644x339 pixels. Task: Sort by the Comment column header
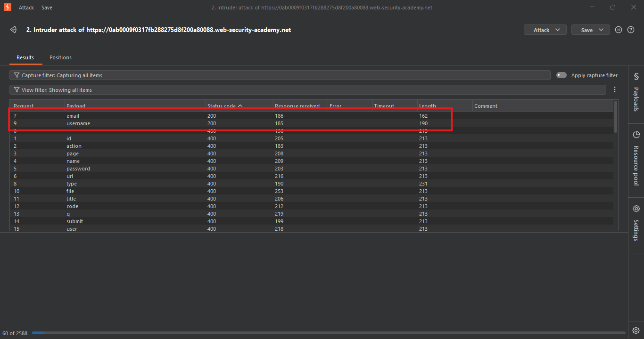click(542, 106)
